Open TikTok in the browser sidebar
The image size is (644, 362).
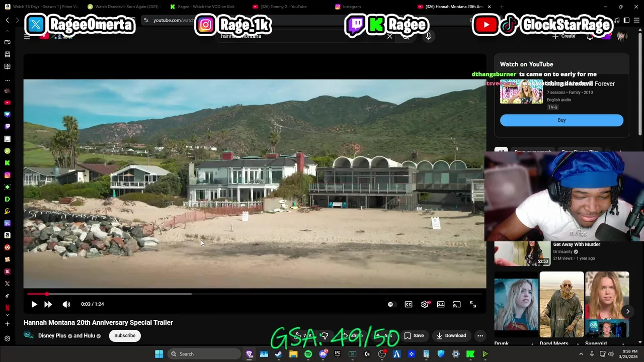[x=7, y=296]
